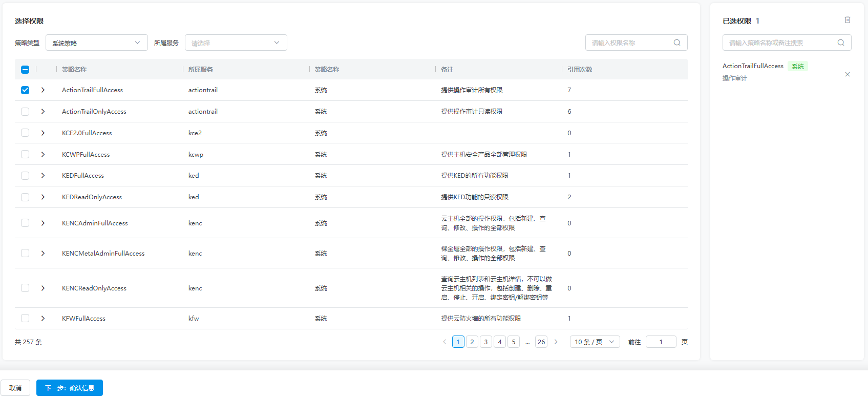Click 下一步：确认信息 button

pyautogui.click(x=70, y=388)
